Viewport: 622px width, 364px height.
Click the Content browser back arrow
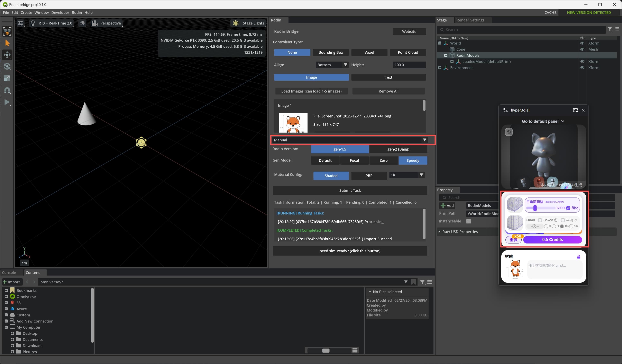pos(27,282)
